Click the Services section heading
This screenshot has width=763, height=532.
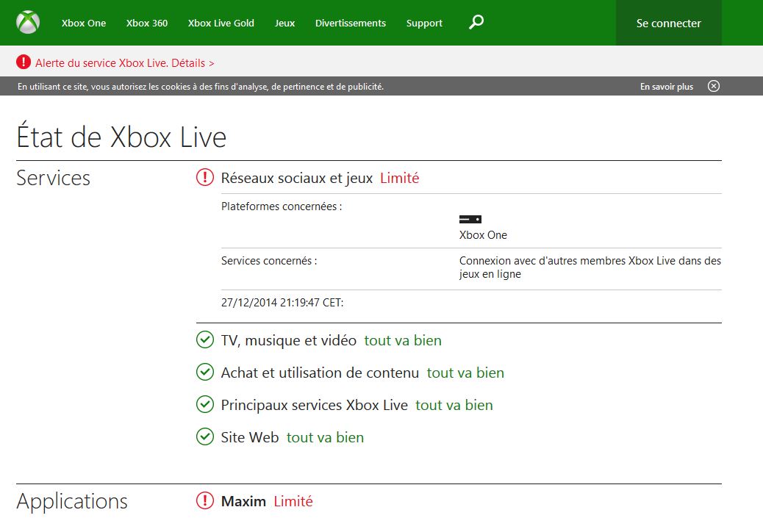pyautogui.click(x=53, y=178)
